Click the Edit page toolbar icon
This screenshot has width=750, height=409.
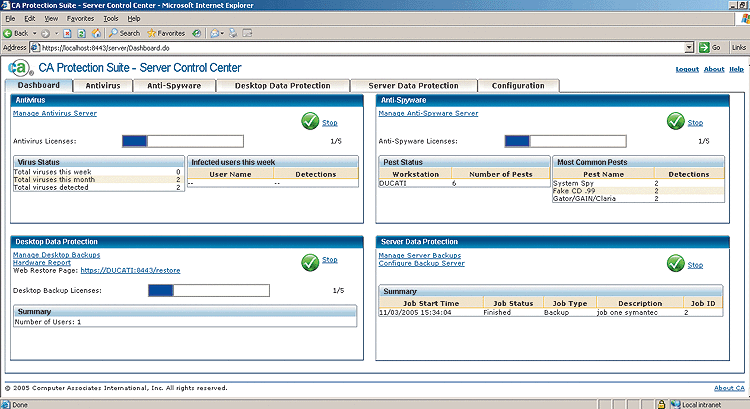click(247, 33)
